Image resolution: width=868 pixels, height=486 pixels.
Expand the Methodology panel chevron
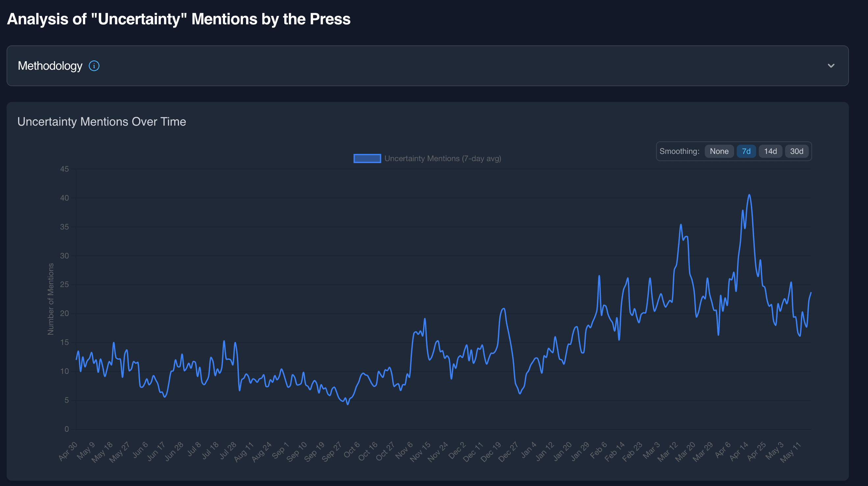point(831,66)
